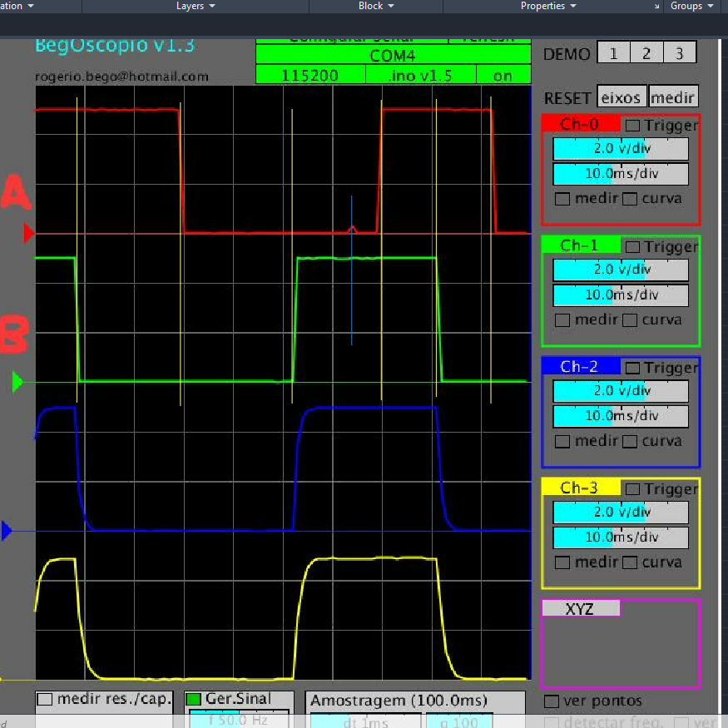The height and width of the screenshot is (728, 728).
Task: Start DEMO 1
Action: point(613,53)
